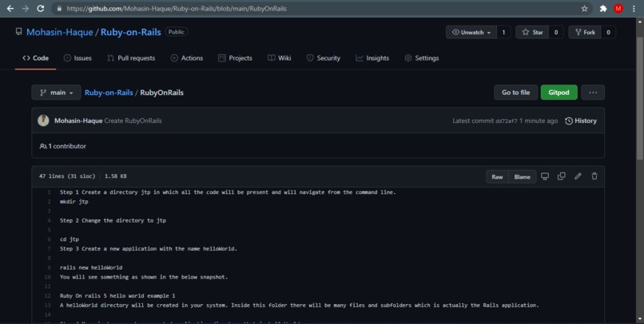Click the line 'cd jtp'
The image size is (644, 324).
click(x=70, y=239)
